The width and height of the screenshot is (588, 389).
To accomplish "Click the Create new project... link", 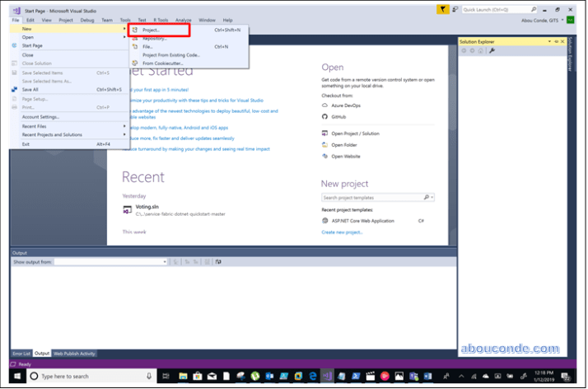I will point(342,232).
